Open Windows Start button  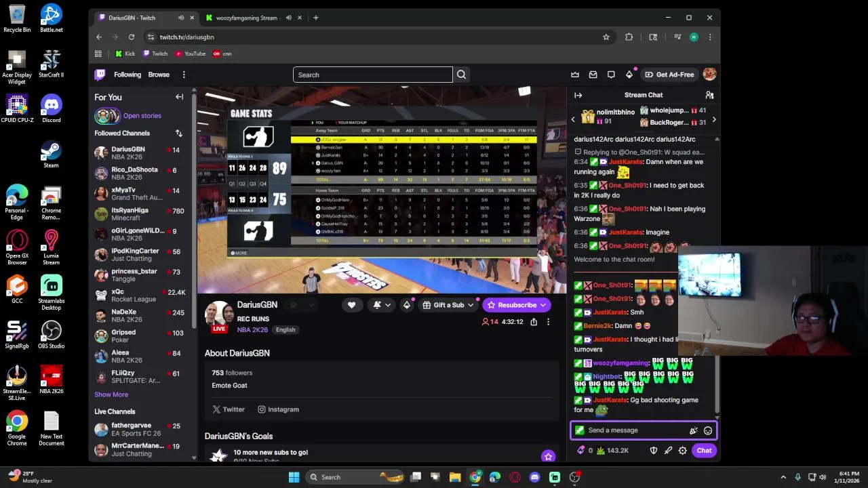294,477
